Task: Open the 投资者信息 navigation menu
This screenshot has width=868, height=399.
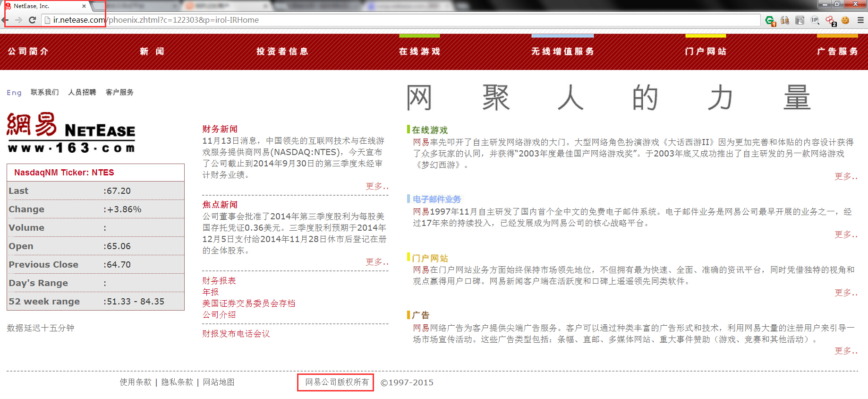Action: pyautogui.click(x=282, y=51)
